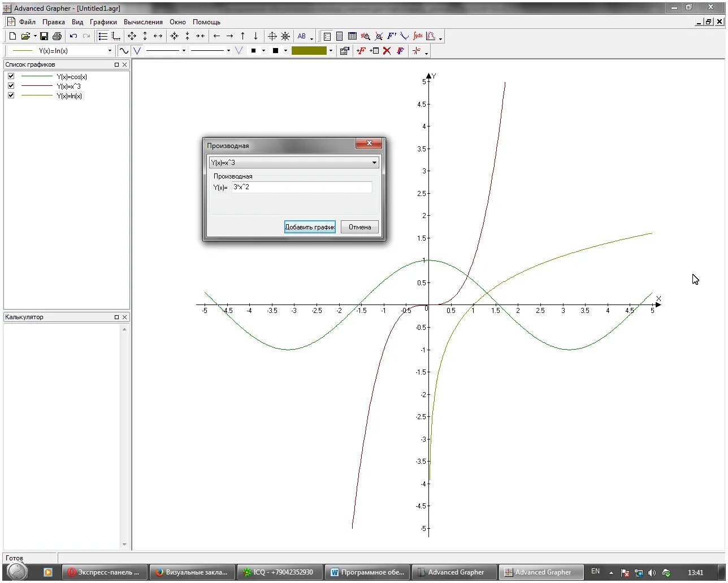Expand the olive color picker dropdown arrow
Screen dimensions: 728x583
click(x=331, y=51)
